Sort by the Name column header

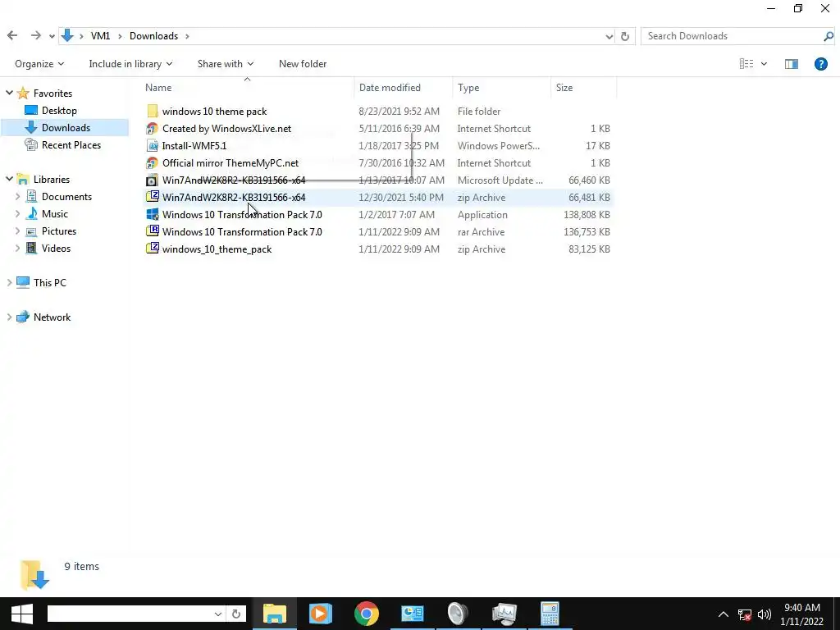click(158, 87)
